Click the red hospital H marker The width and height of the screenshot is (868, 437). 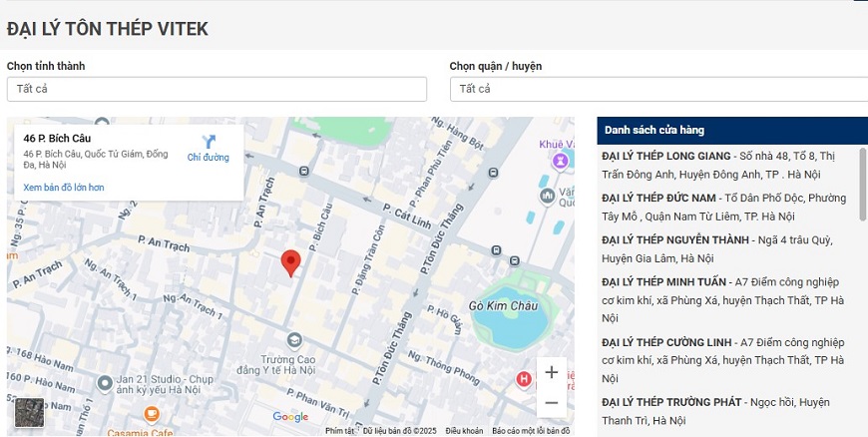coord(524,379)
